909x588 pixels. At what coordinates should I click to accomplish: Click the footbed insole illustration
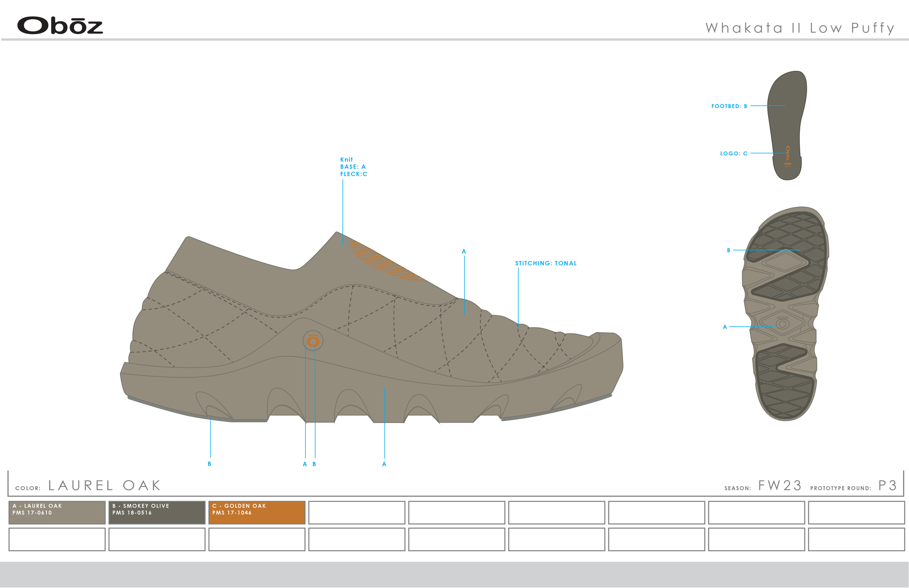[x=787, y=125]
